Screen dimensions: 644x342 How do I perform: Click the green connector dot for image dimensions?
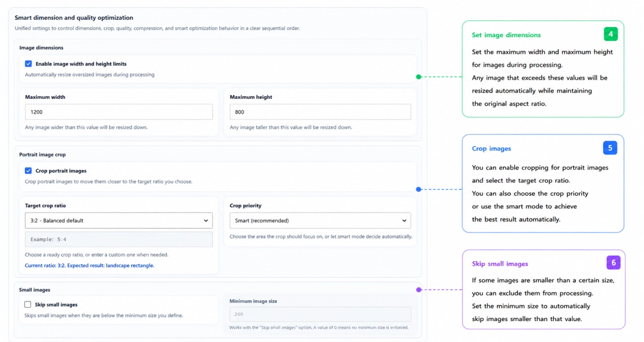(x=419, y=77)
